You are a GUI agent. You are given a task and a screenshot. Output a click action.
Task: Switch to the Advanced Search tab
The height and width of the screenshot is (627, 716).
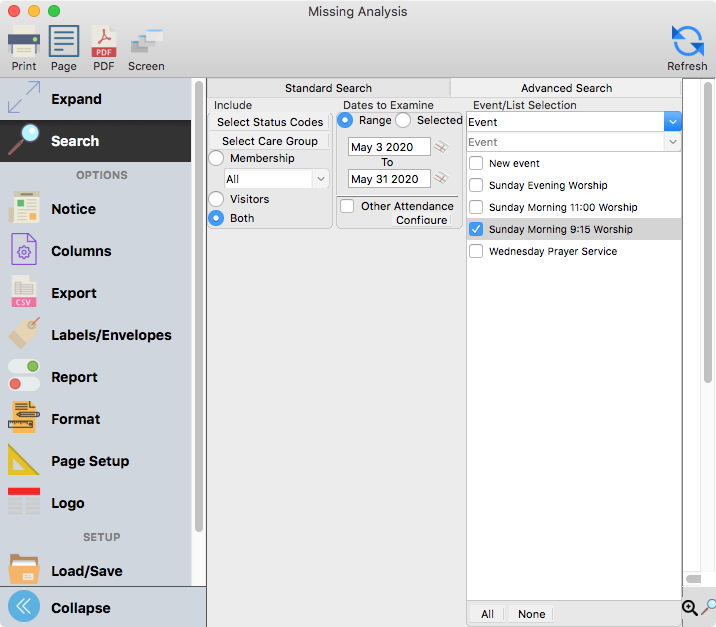tap(566, 88)
